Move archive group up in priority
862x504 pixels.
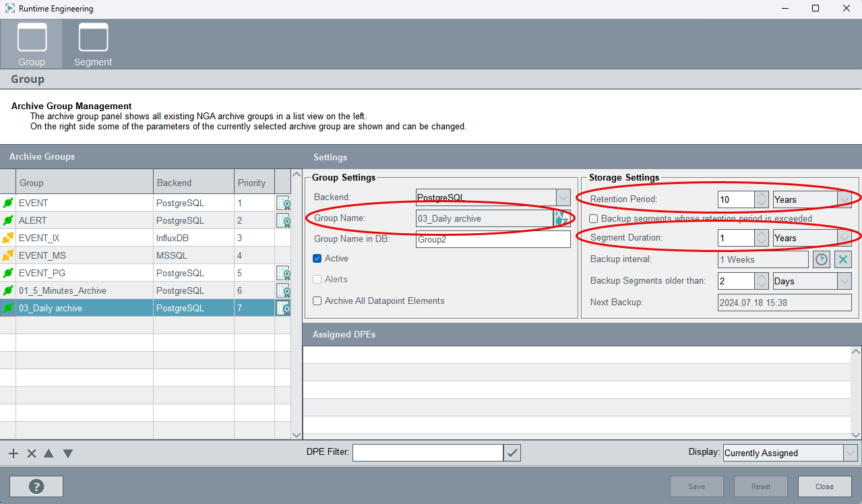(49, 453)
